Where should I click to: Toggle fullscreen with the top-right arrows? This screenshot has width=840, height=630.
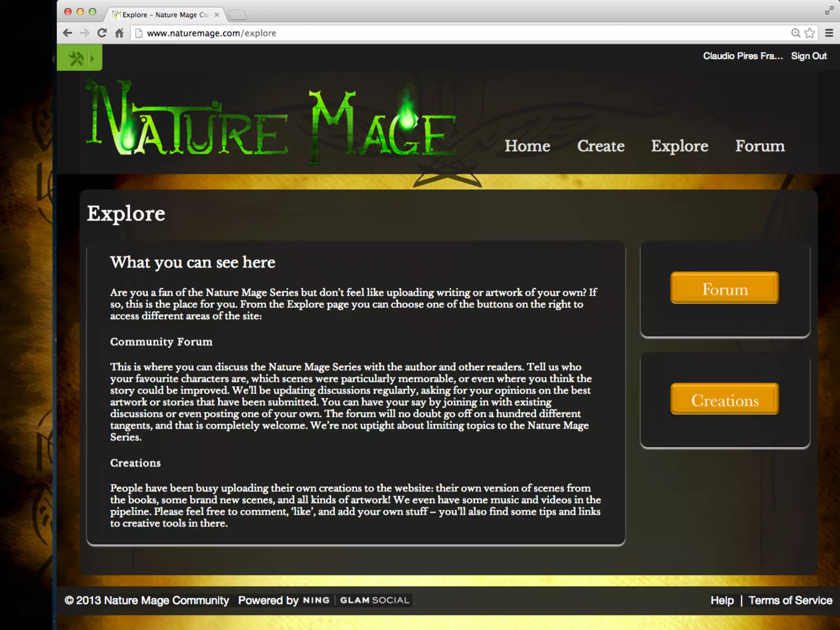coord(829,11)
